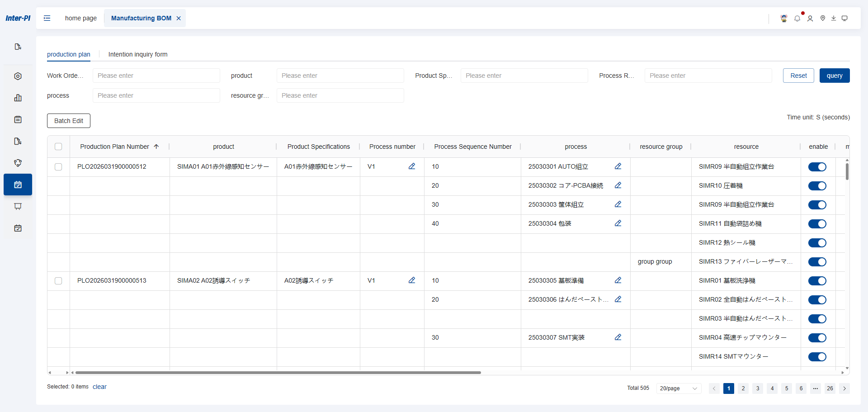The image size is (868, 412).
Task: Edit process 25030304 包装
Action: click(x=618, y=223)
